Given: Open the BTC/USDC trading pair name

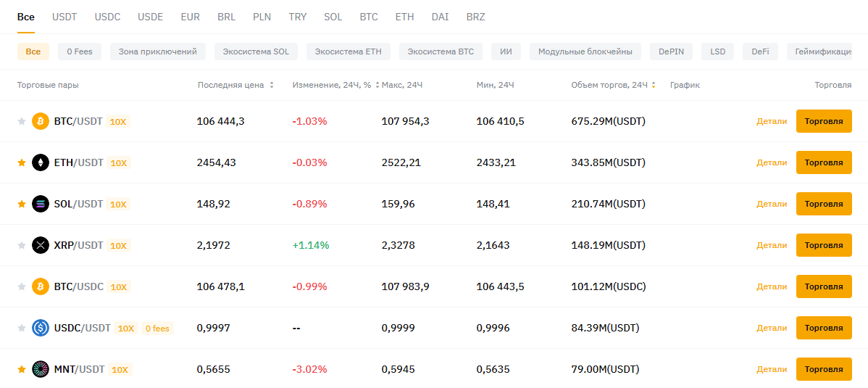Looking at the screenshot, I should [78, 286].
